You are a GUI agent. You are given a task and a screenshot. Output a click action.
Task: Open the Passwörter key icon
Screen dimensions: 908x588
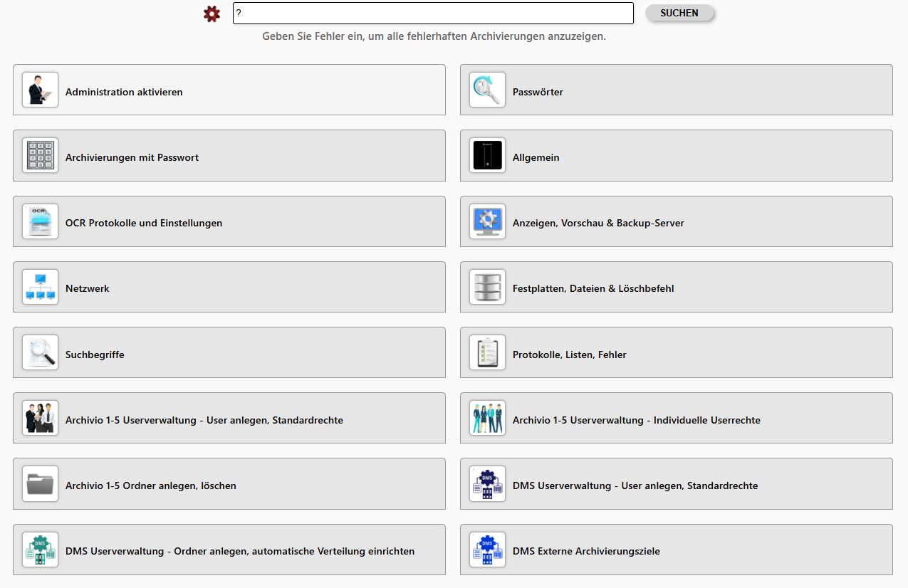click(487, 90)
